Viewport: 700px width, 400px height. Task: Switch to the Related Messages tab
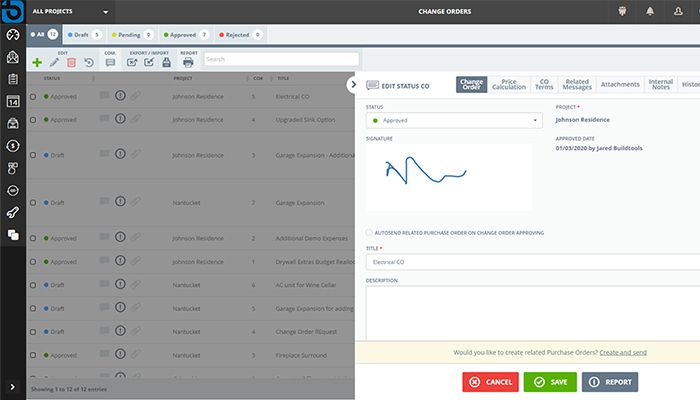[x=577, y=84]
